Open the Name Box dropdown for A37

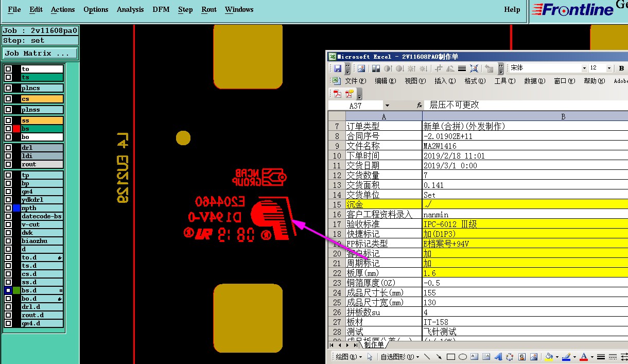click(387, 105)
